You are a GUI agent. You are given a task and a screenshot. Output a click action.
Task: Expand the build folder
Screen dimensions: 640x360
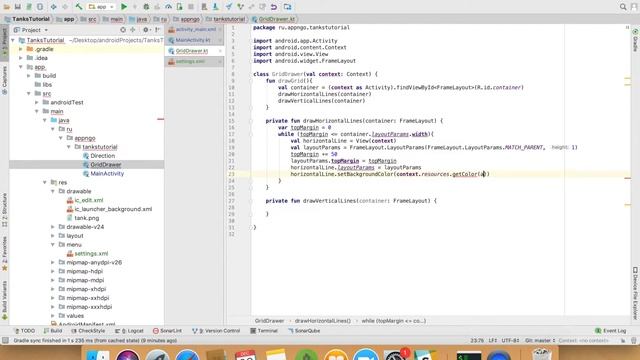click(x=29, y=76)
